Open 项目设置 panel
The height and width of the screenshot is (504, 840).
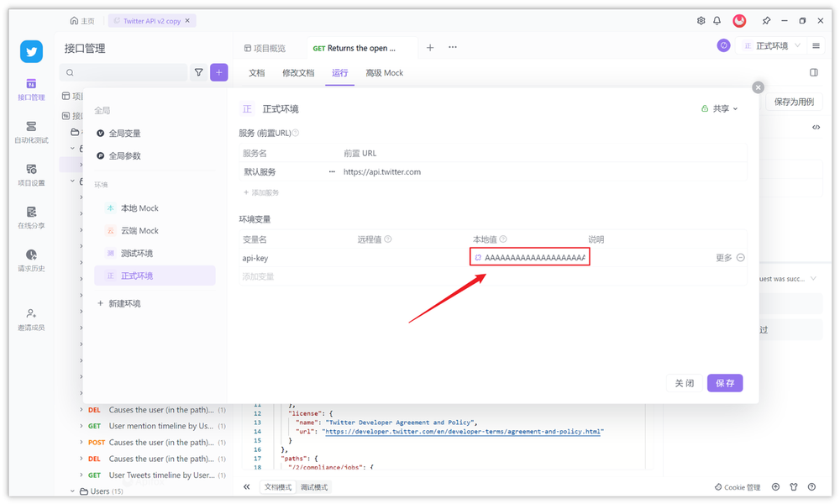(31, 174)
